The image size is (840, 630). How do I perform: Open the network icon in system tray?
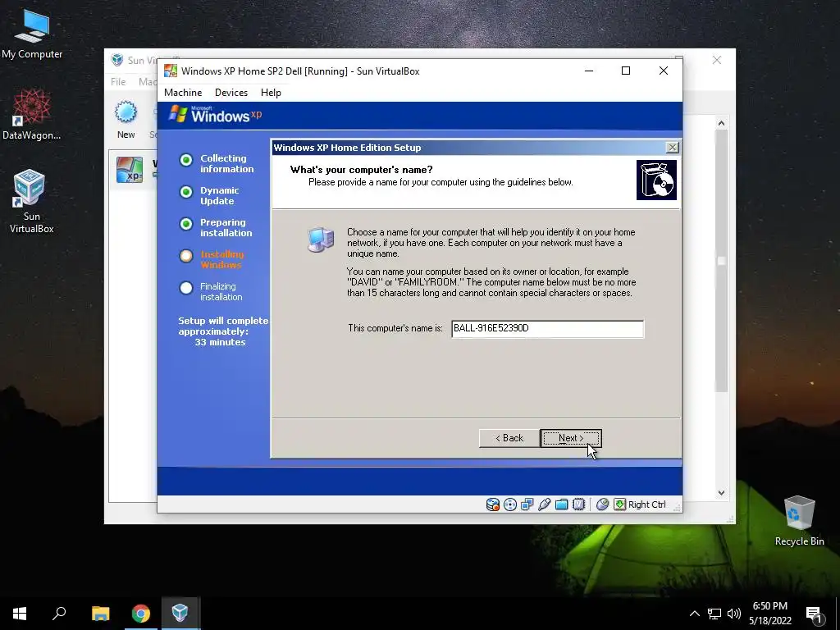click(x=714, y=614)
